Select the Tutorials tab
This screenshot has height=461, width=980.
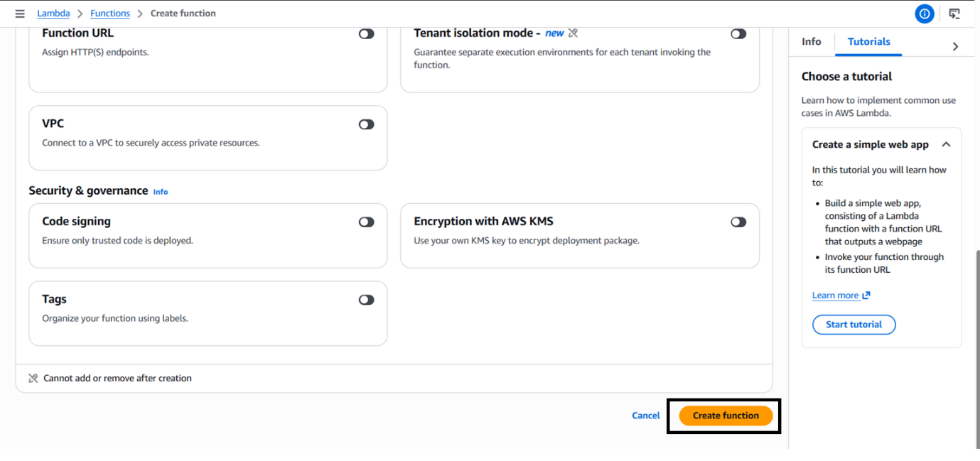coord(869,42)
